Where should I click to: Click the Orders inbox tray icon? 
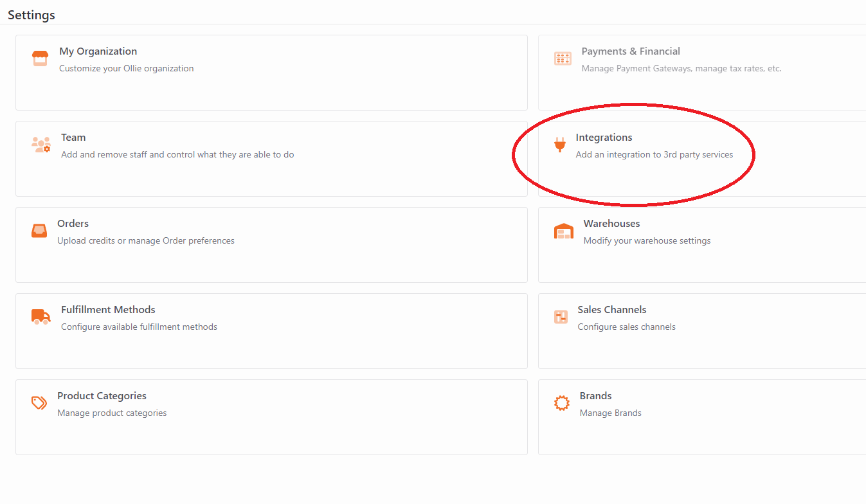point(39,231)
